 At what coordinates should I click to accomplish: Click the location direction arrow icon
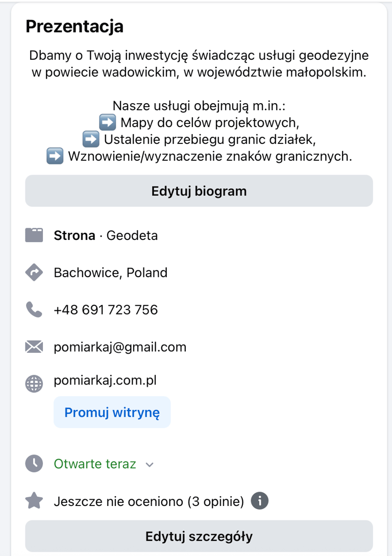pos(34,273)
